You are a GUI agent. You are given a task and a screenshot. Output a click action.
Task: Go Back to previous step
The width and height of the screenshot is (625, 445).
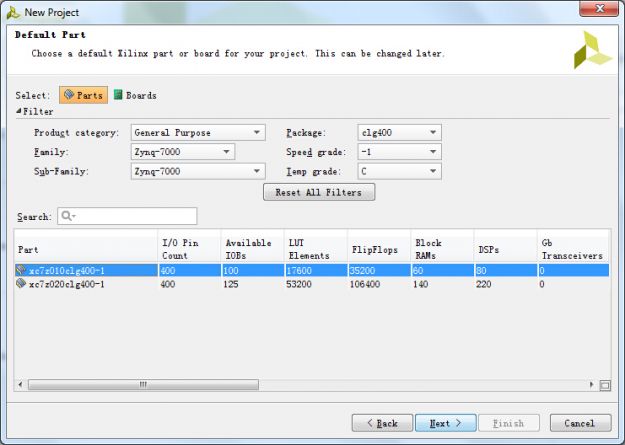point(382,423)
